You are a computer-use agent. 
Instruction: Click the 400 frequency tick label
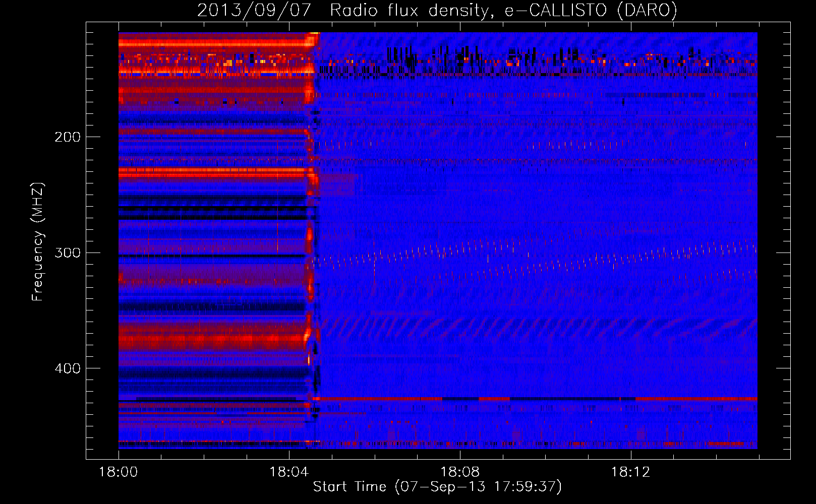68,368
